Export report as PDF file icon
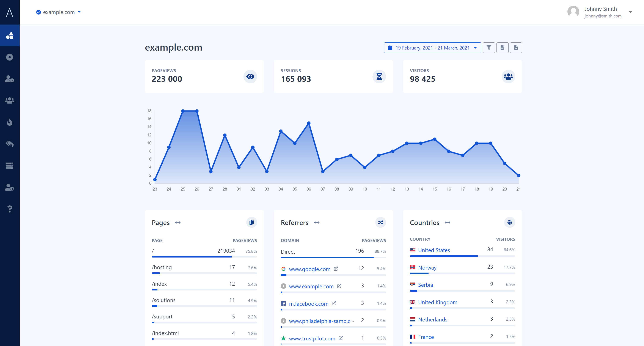Viewport: 644px width, 346px height. 516,48
